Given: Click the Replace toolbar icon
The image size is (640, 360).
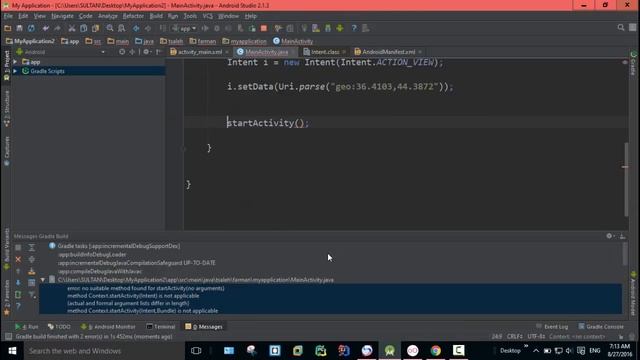Looking at the screenshot, I should tap(122, 28).
